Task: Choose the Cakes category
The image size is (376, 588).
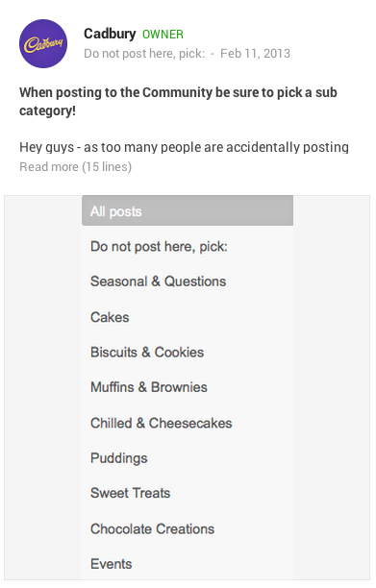Action: [x=188, y=317]
